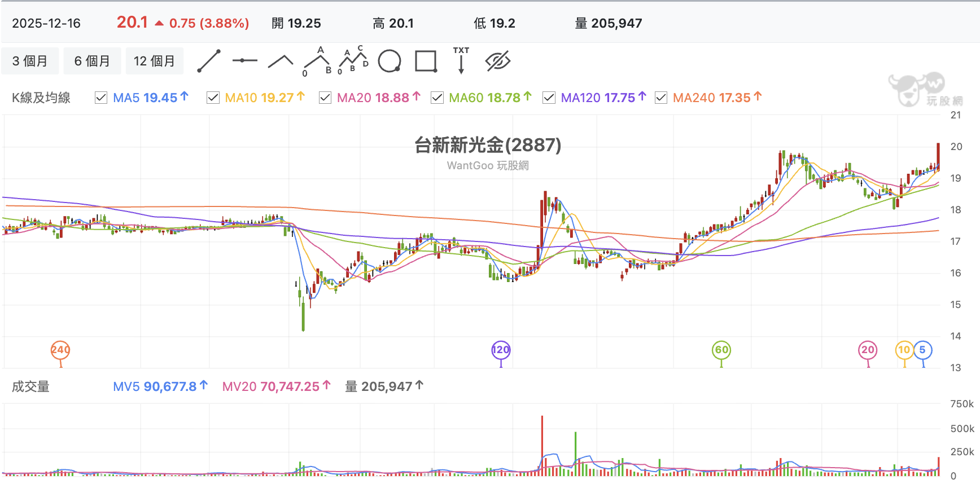Uncheck the MA10 moving average checkbox
Screen dimensions: 980x484
click(x=213, y=98)
